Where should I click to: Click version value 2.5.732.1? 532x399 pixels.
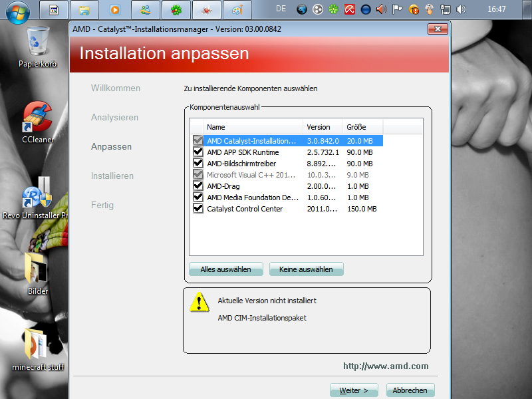tap(323, 152)
